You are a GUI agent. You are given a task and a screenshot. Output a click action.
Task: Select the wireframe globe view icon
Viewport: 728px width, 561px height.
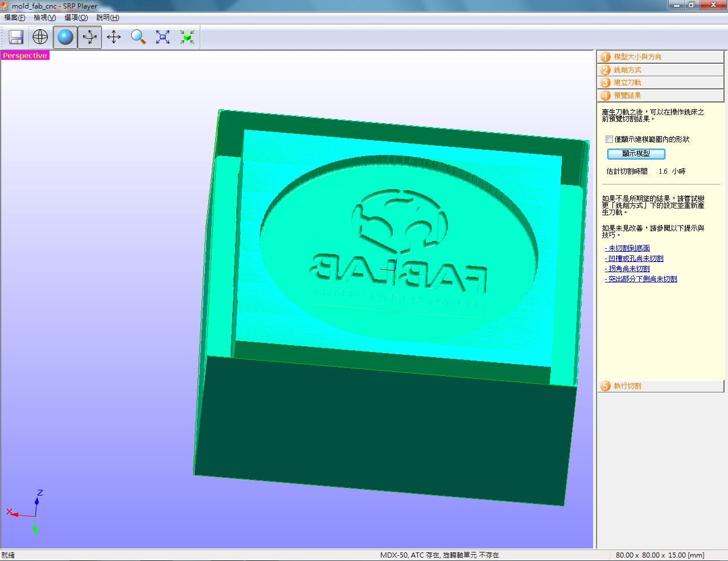pos(40,38)
